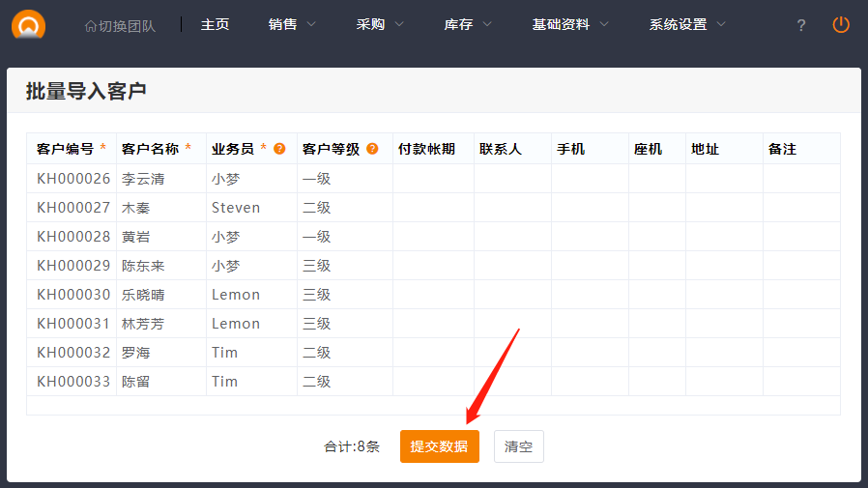
Task: Open the 主页 home menu item
Action: click(215, 25)
